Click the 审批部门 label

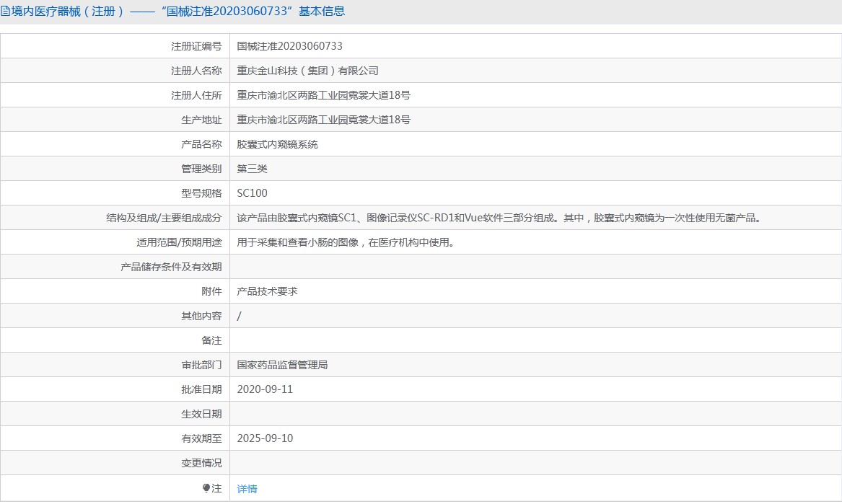(201, 365)
